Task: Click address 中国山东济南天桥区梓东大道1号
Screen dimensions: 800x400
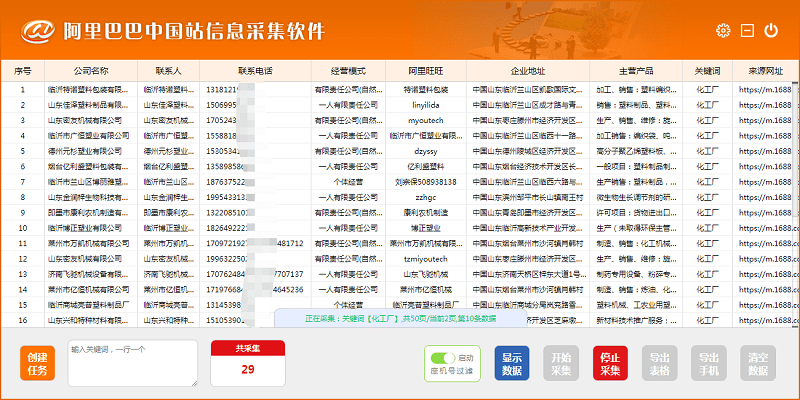Action: tap(528, 274)
